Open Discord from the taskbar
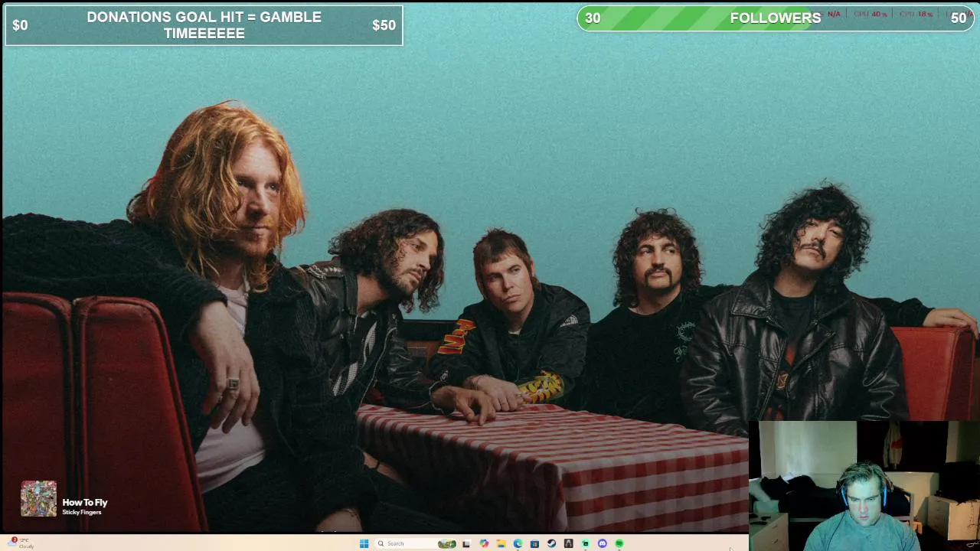This screenshot has width=980, height=551. pos(602,543)
